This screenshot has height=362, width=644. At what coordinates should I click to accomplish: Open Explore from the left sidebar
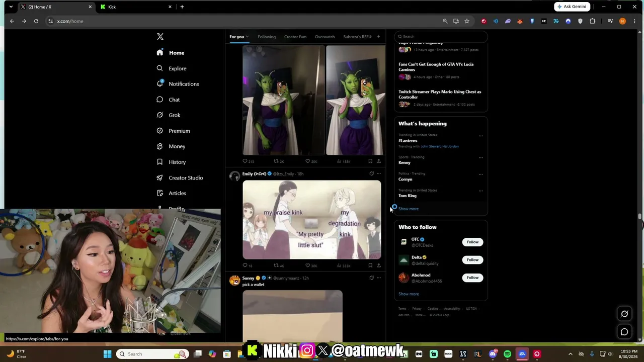[172, 68]
